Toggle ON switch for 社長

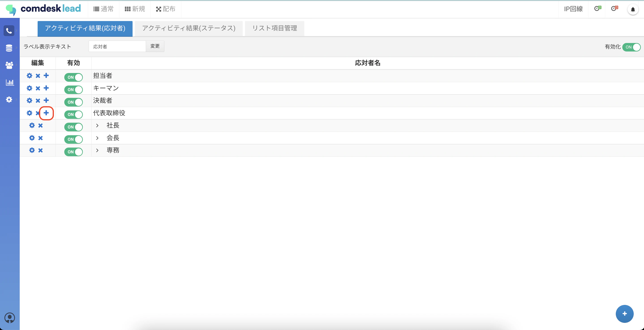tap(73, 127)
